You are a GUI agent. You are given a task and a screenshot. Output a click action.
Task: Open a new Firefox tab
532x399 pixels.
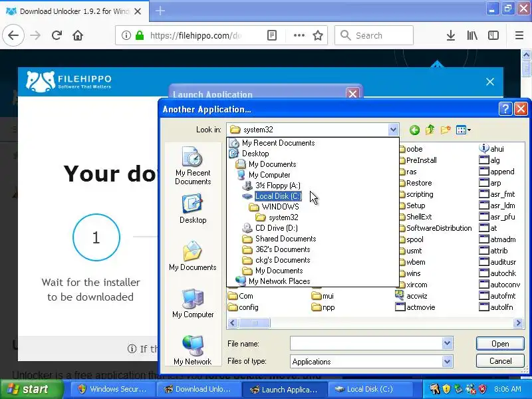coord(160,11)
